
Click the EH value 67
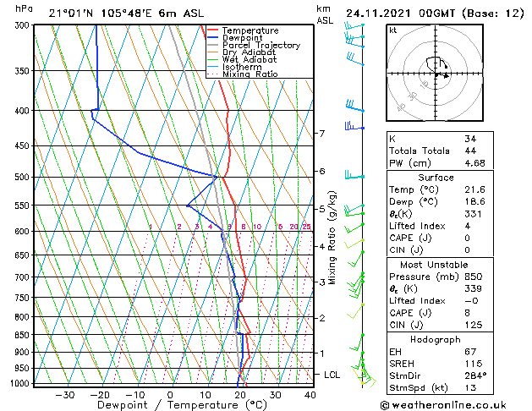470,352
